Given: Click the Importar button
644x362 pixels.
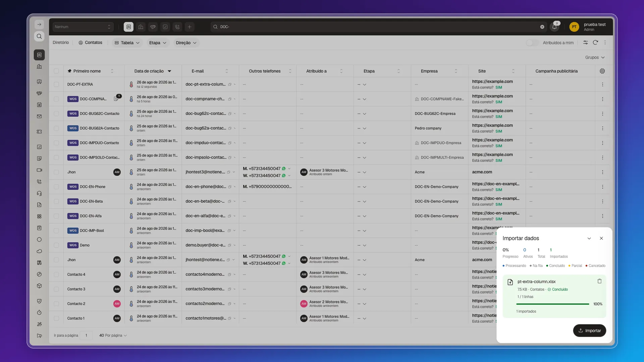Looking at the screenshot, I should pyautogui.click(x=589, y=330).
